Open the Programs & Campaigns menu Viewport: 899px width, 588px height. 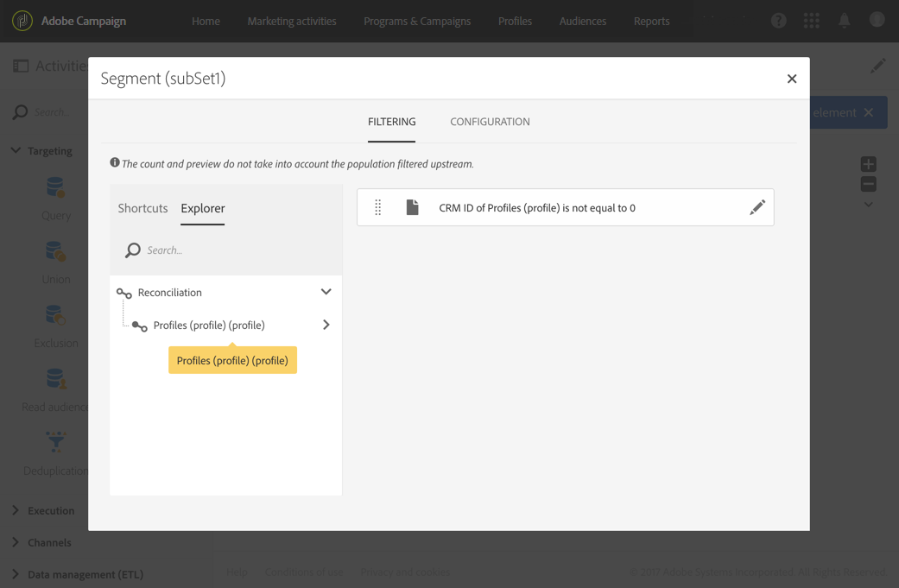(417, 21)
